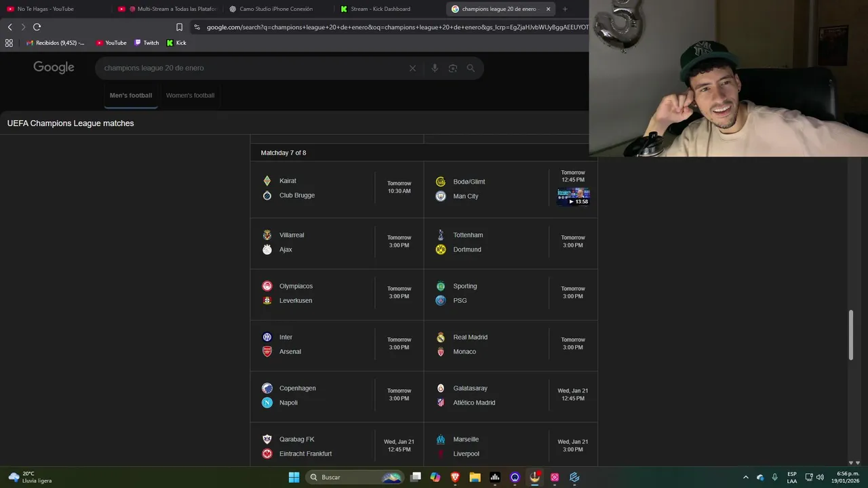
Task: Open the Google logo homepage
Action: pos(54,67)
